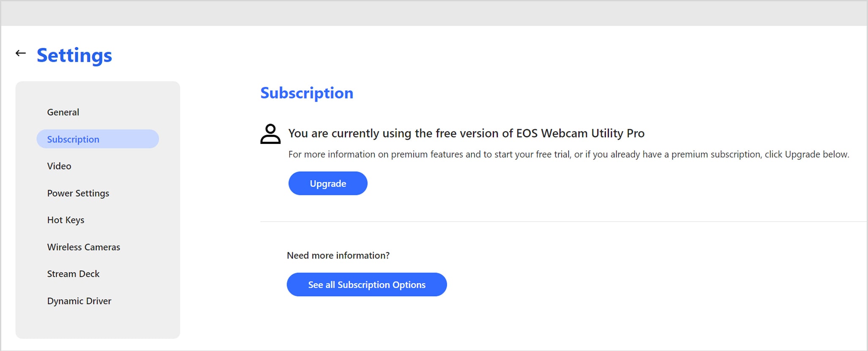Click empty sidebar space below Dynamic Driver

98,324
